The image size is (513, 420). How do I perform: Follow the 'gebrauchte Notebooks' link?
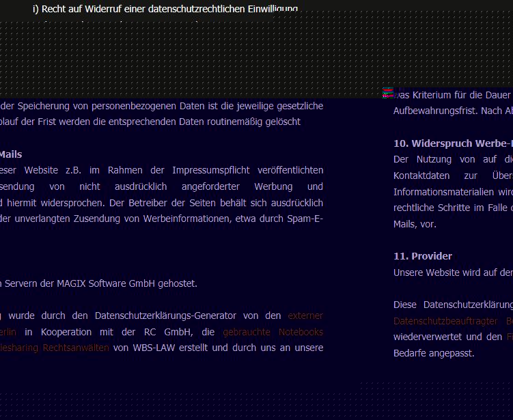pos(273,332)
